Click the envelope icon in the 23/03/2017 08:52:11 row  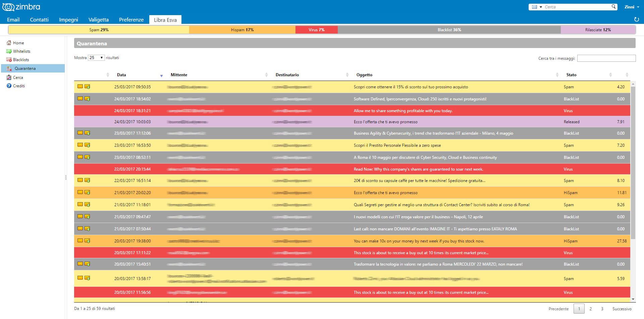tap(80, 157)
